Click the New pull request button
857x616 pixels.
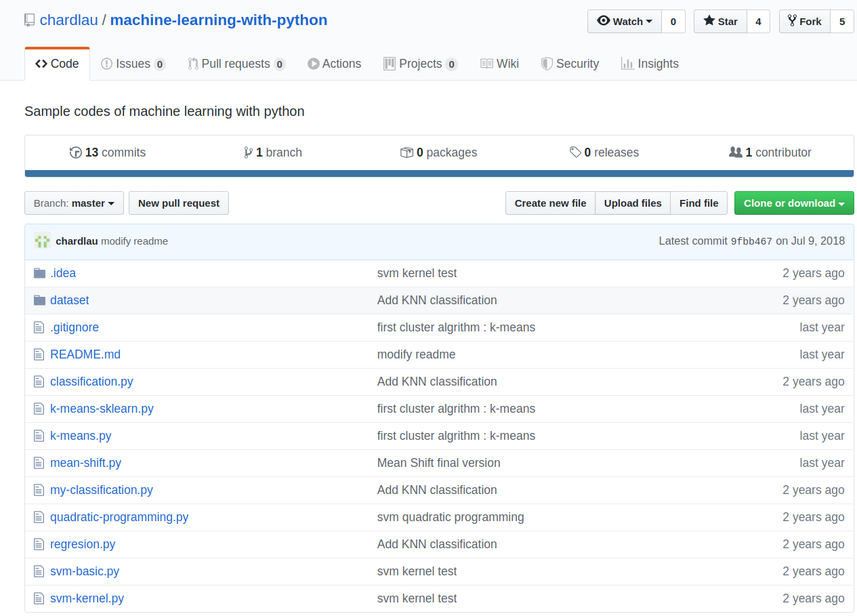coord(179,203)
